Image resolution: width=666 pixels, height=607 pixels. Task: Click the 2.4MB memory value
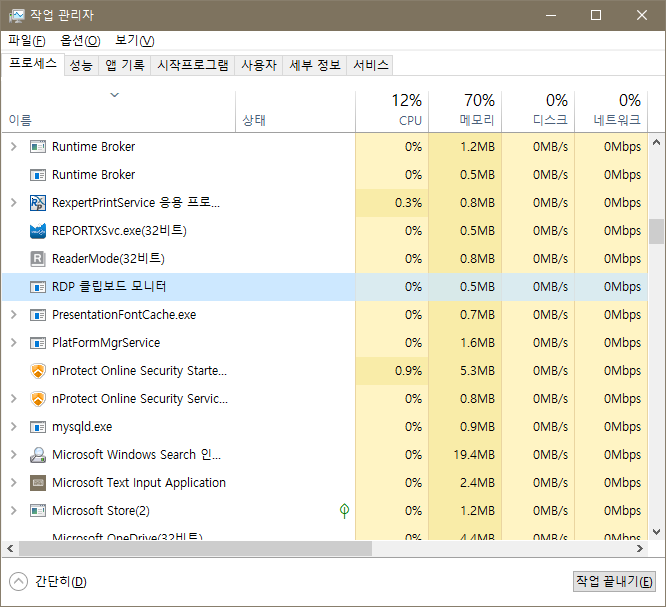477,483
